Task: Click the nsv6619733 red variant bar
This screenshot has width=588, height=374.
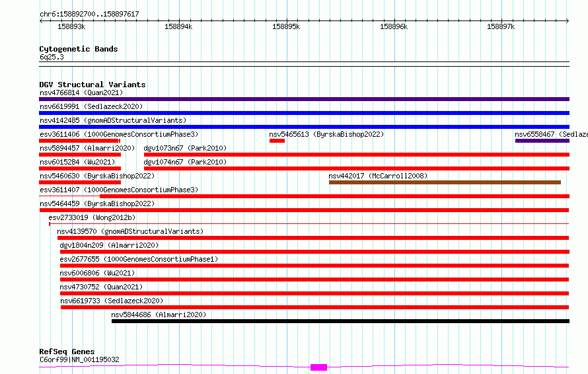Action: [315, 307]
